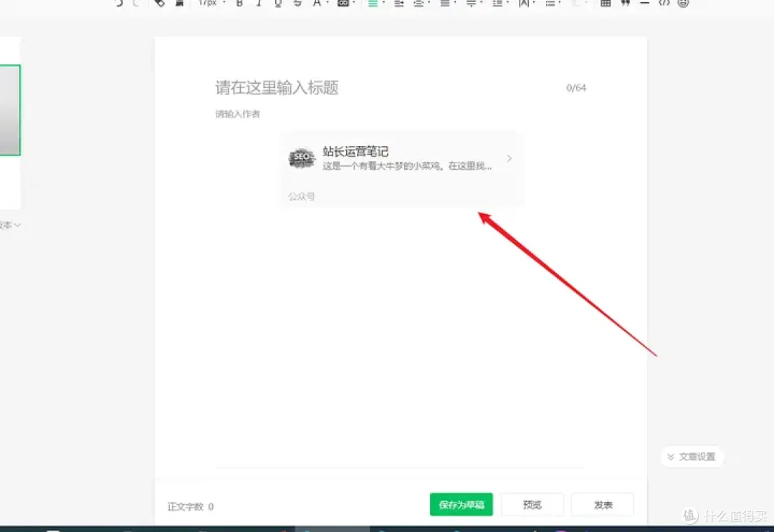Image resolution: width=774 pixels, height=532 pixels.
Task: Click the 站长运营笔记 SEO avatar image
Action: click(x=302, y=158)
